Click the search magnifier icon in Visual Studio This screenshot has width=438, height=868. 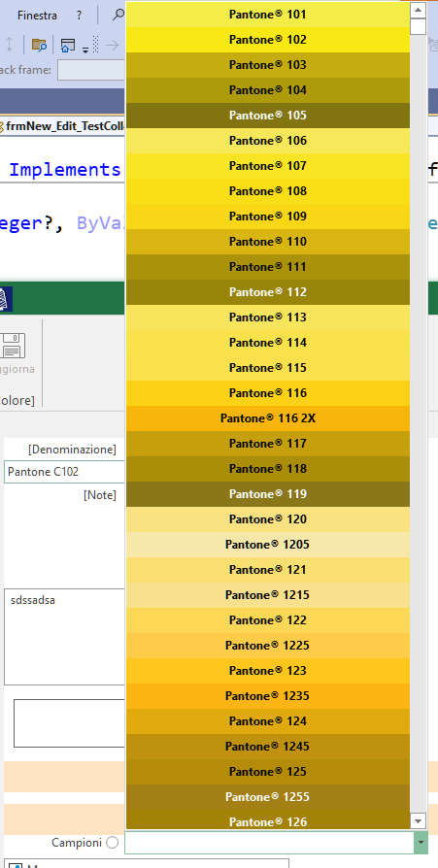coord(118,15)
